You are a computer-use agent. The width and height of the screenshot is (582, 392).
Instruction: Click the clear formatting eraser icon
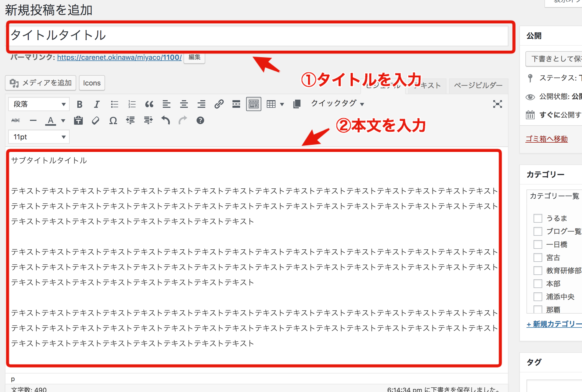click(96, 121)
